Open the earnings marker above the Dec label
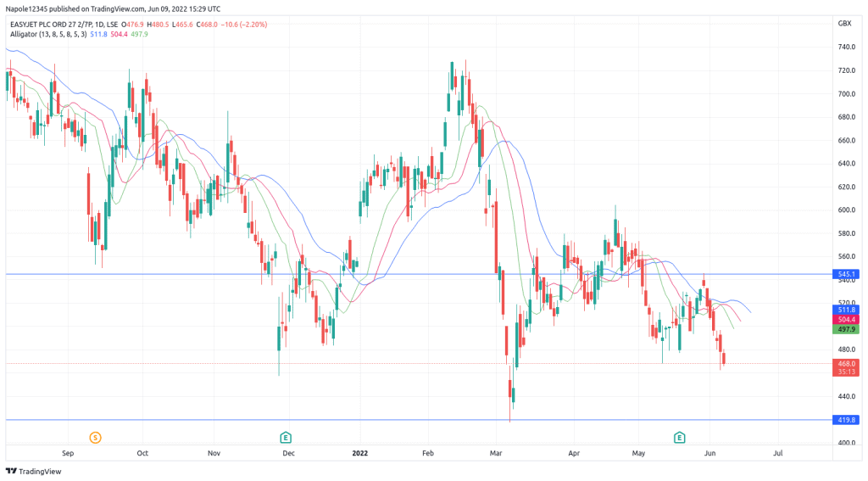Image resolution: width=868 pixels, height=481 pixels. (286, 438)
